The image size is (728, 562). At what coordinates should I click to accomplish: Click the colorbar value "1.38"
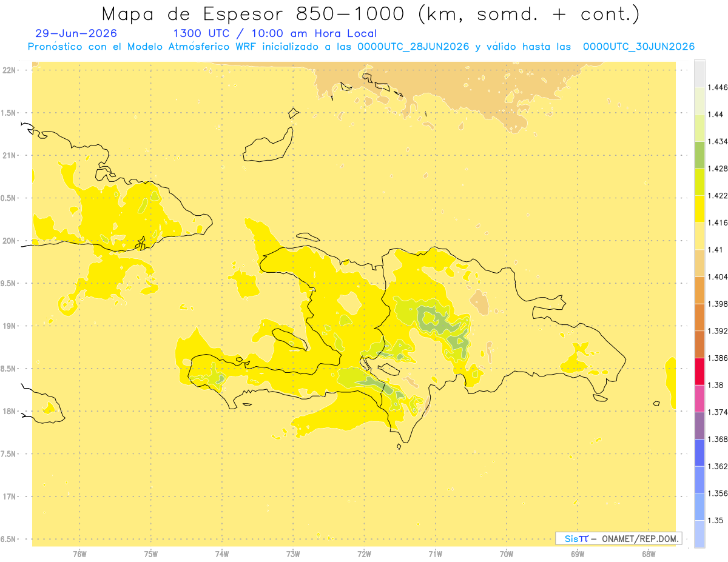tap(715, 386)
